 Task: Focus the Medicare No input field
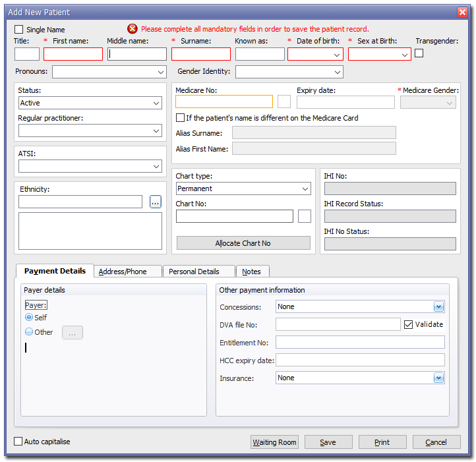tap(223, 101)
